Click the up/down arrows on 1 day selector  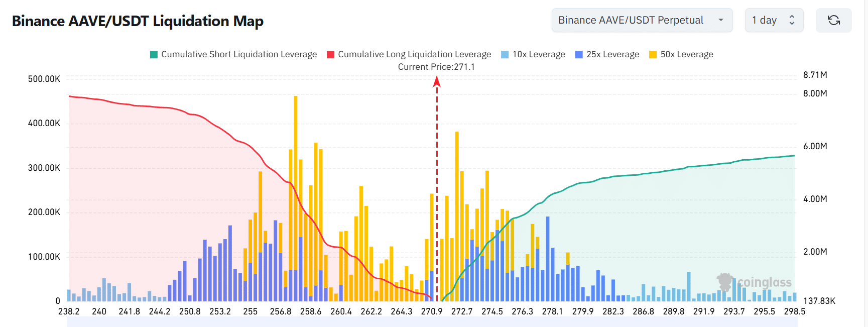(x=792, y=20)
